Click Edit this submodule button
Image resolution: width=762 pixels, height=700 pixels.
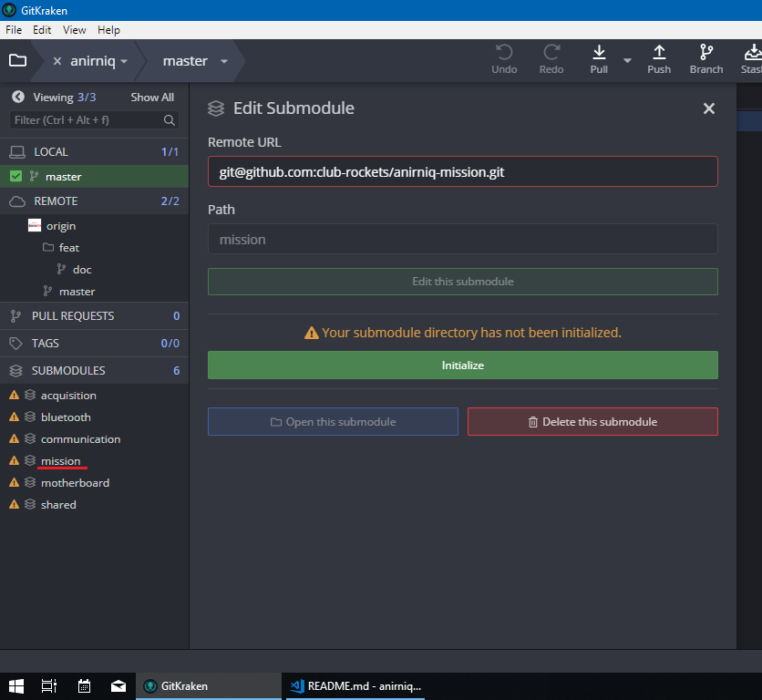(463, 282)
